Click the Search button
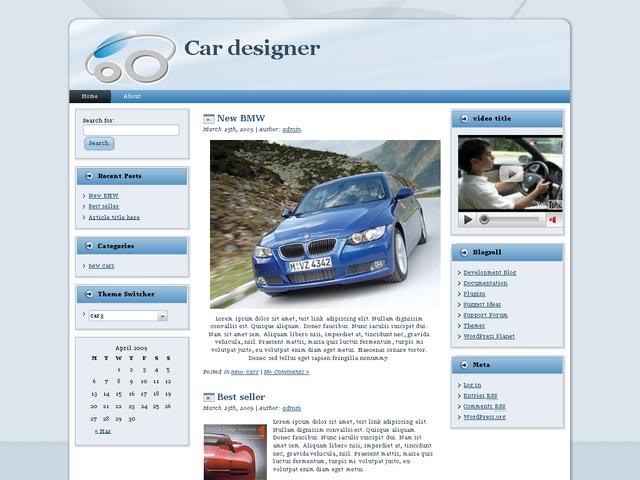Viewport: 640px width, 480px height. coord(99,143)
